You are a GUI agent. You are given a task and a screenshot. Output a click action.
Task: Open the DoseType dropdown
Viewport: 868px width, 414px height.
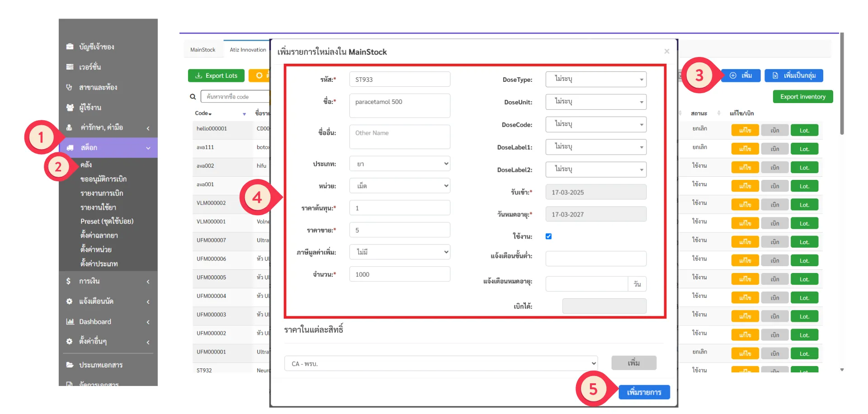coord(595,80)
